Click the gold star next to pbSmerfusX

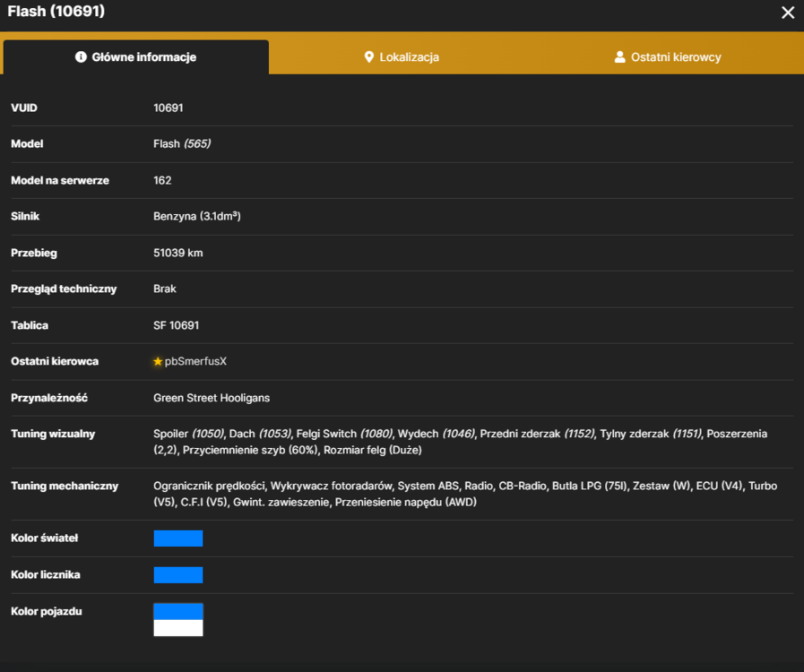pos(158,361)
